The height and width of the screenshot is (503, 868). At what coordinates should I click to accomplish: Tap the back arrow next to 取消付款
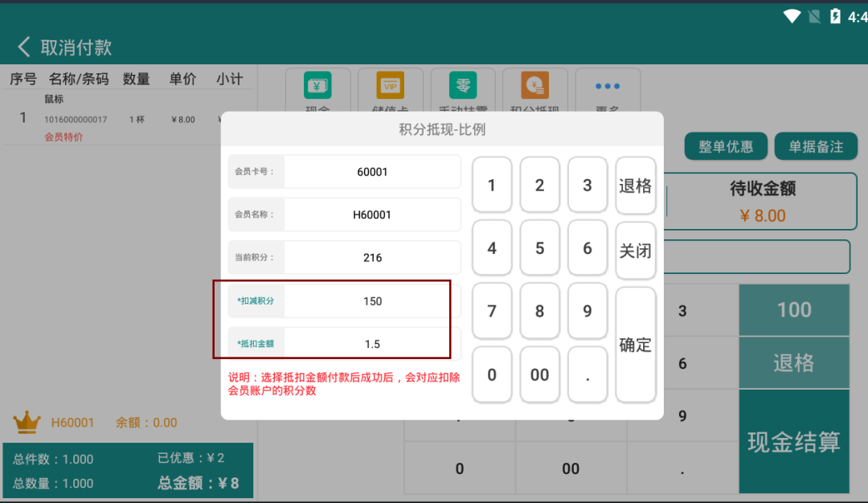(24, 47)
